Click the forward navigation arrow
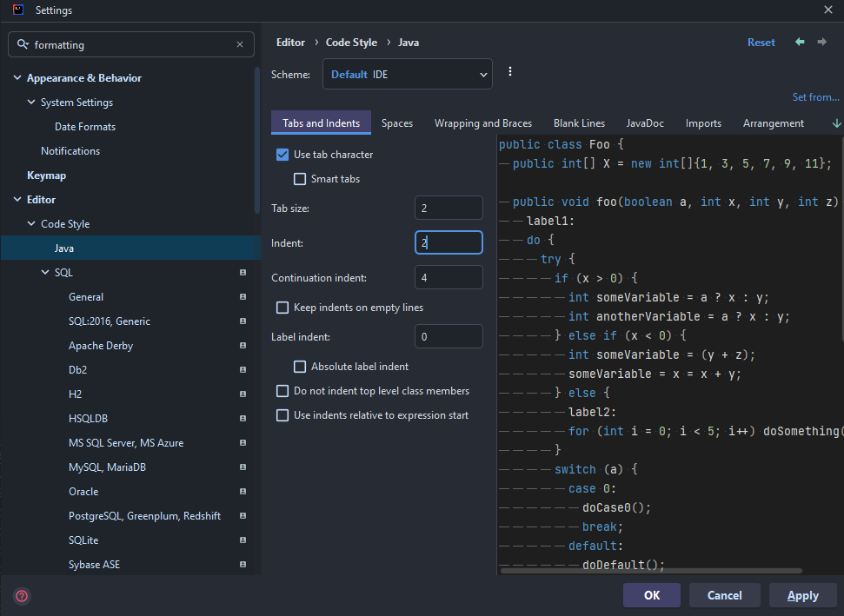This screenshot has width=844, height=616. point(821,42)
